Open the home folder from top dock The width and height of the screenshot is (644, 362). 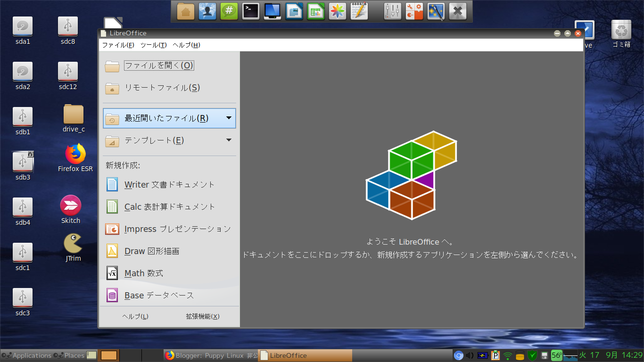click(x=186, y=11)
